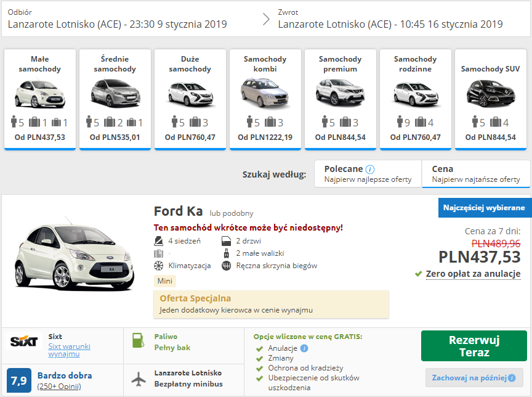Click the Mini category tag
Viewport: 532px width, 397px height.
point(165,281)
